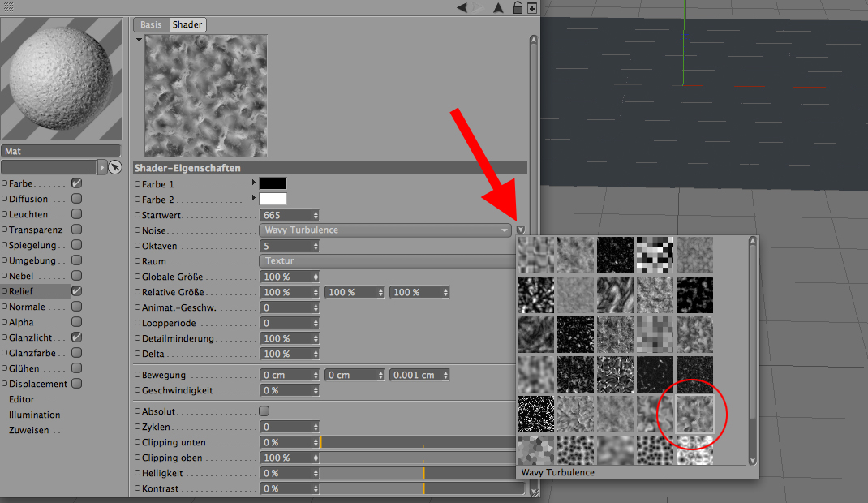Enable the Spiegelung channel checkbox
This screenshot has width=868, height=503.
(77, 245)
